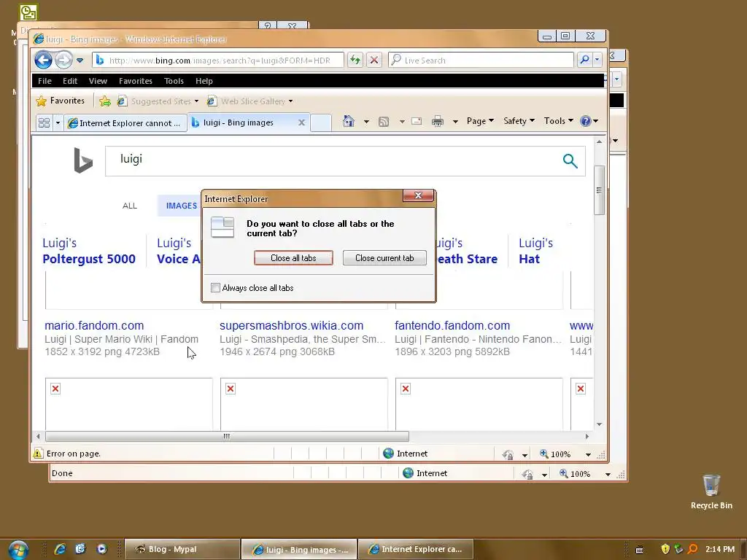Switch to Internet Explorer ca... taskbar button
Image resolution: width=747 pixels, height=560 pixels.
[416, 549]
